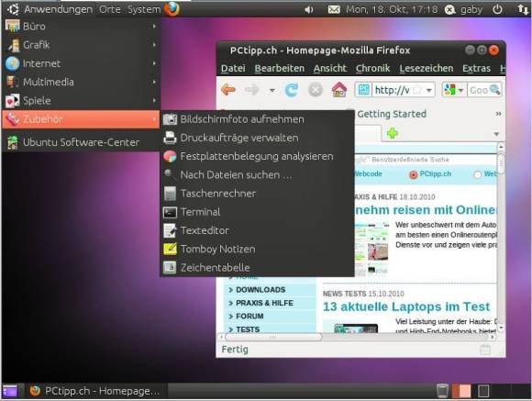The height and width of the screenshot is (401, 532).
Task: Open Nach Dateien suchen
Action: point(257,175)
